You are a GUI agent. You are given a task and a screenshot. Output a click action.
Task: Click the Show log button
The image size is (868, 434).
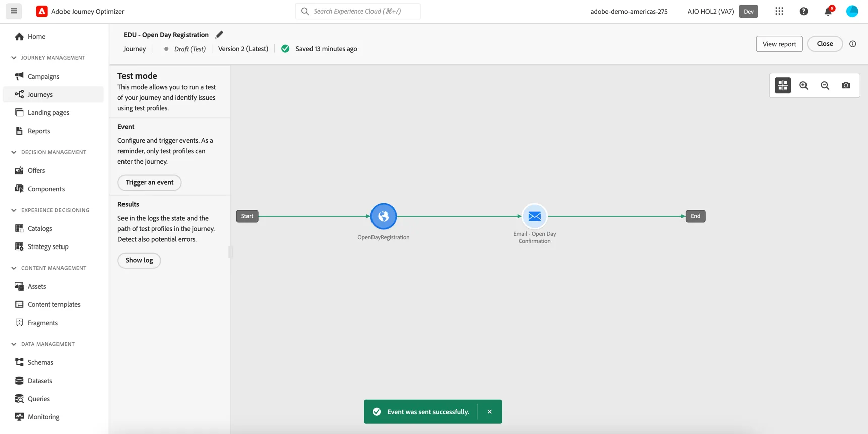point(139,260)
